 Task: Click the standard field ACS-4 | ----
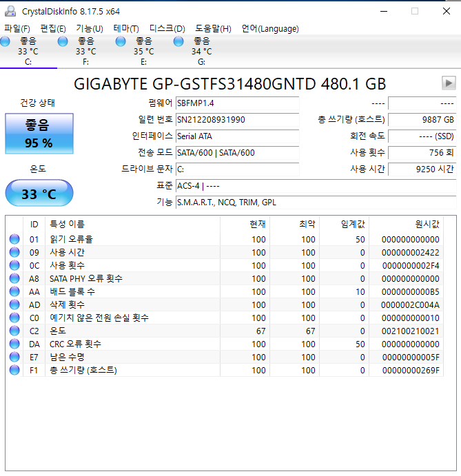click(x=316, y=186)
